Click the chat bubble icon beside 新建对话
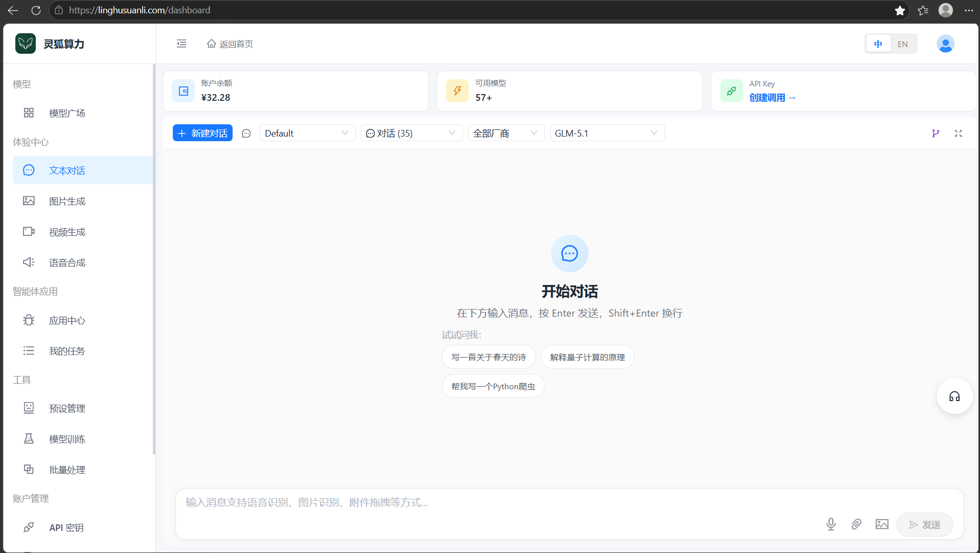Image resolution: width=980 pixels, height=553 pixels. (246, 134)
